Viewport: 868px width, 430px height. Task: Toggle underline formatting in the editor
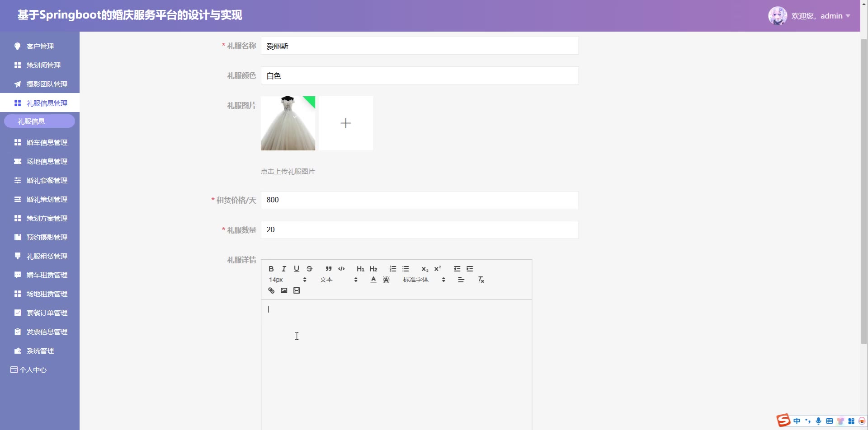[297, 269]
